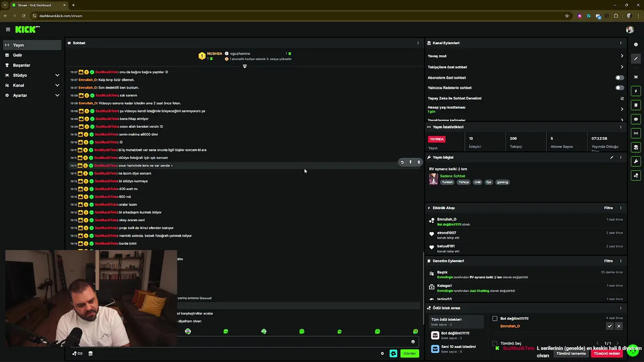Click the broadcast signal icon in the right sidebar

click(x=636, y=133)
